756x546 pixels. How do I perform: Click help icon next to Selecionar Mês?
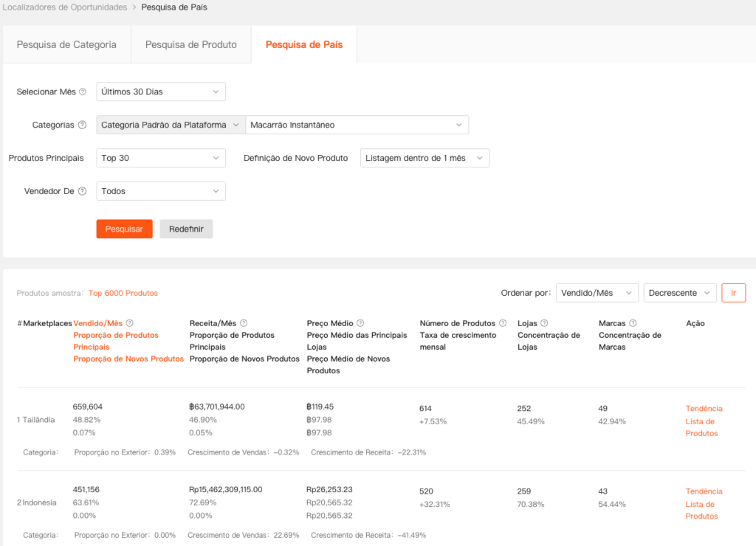point(83,92)
